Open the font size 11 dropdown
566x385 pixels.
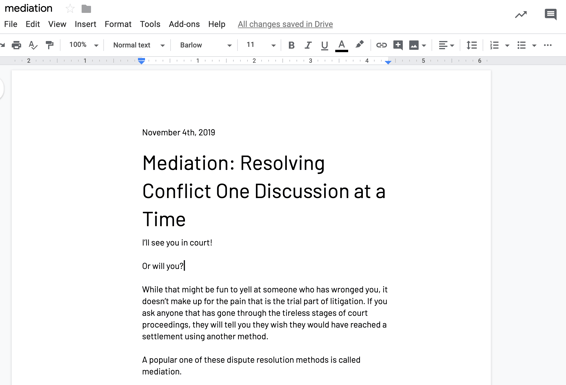261,45
